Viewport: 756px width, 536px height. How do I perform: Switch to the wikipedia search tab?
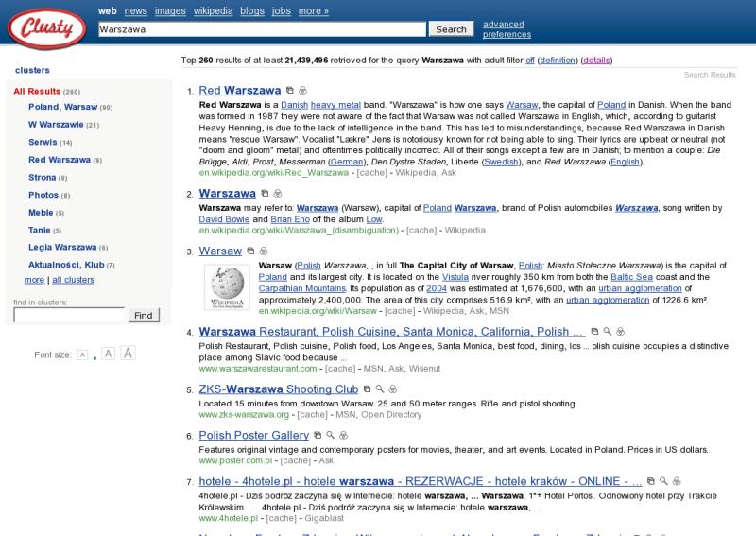pyautogui.click(x=214, y=11)
